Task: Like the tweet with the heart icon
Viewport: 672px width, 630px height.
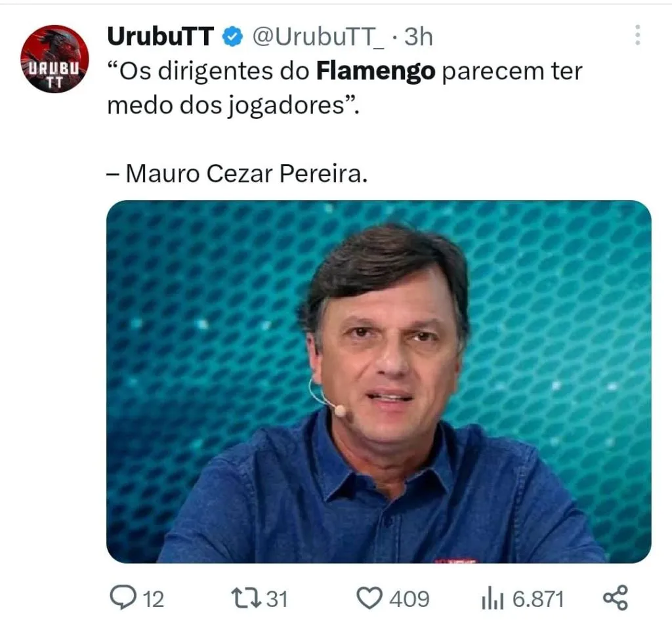Action: pos(369,598)
